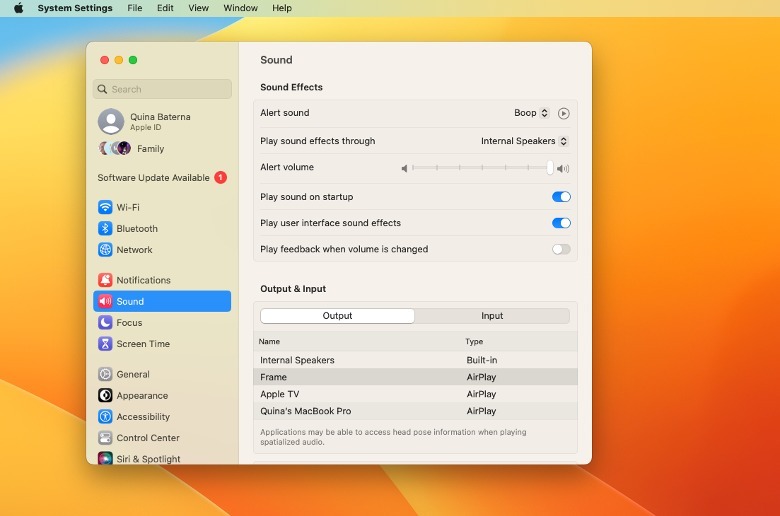
Task: Turn off user interface sound effects
Action: point(561,223)
